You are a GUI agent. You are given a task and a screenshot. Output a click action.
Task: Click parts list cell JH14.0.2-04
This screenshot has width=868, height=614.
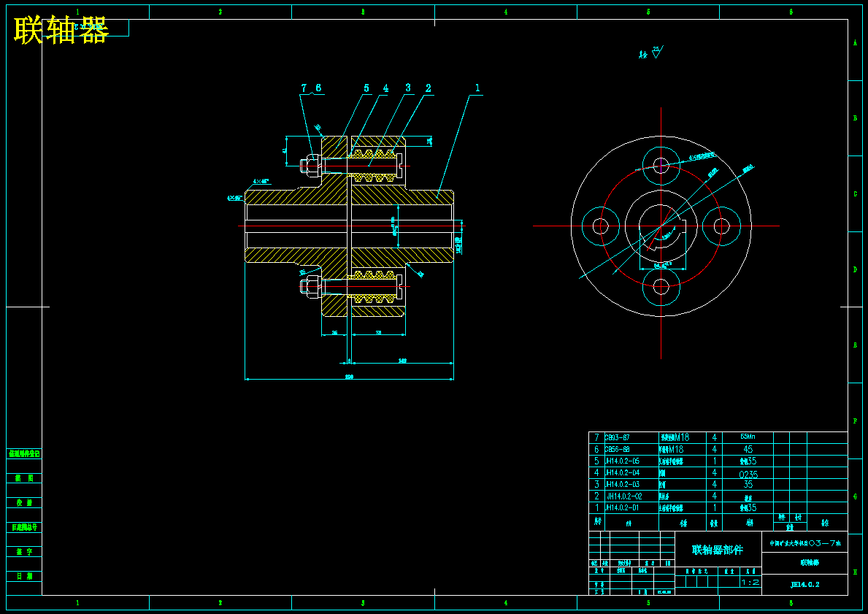tap(622, 473)
